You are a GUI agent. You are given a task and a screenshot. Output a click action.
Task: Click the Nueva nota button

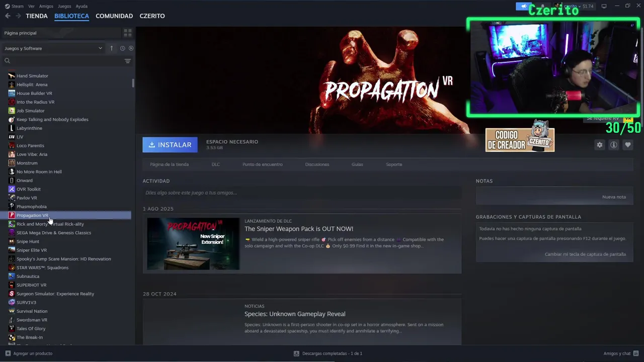pos(614,197)
